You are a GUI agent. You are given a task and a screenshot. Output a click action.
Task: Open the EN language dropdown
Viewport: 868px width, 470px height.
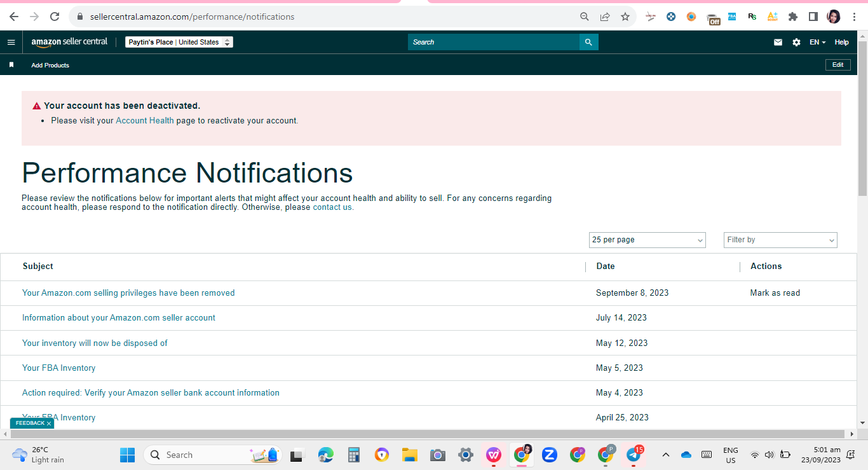pos(817,42)
